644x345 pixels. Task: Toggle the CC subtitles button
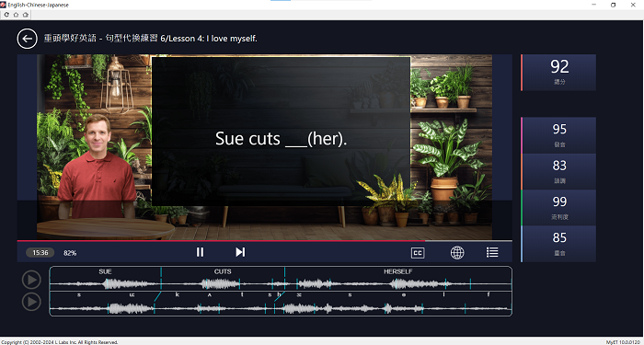(x=418, y=253)
